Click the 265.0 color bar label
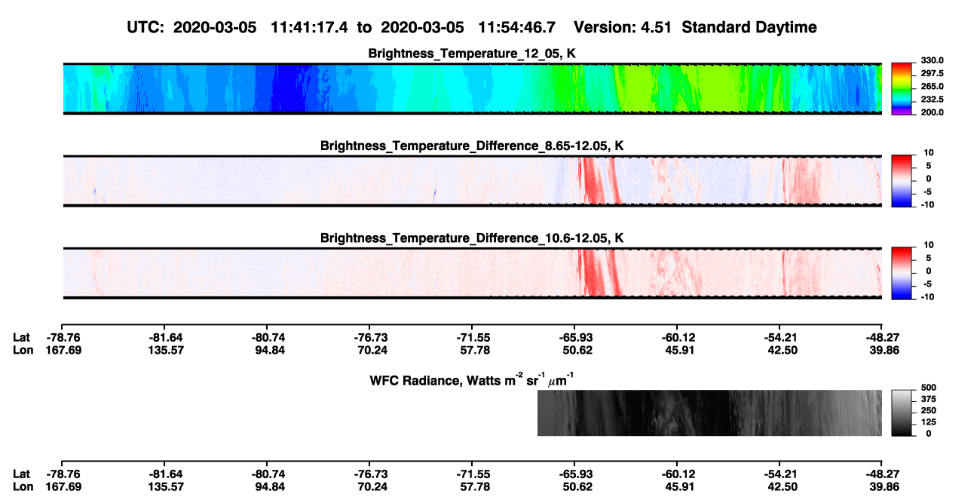Image resolution: width=980 pixels, height=503 pixels. 932,86
